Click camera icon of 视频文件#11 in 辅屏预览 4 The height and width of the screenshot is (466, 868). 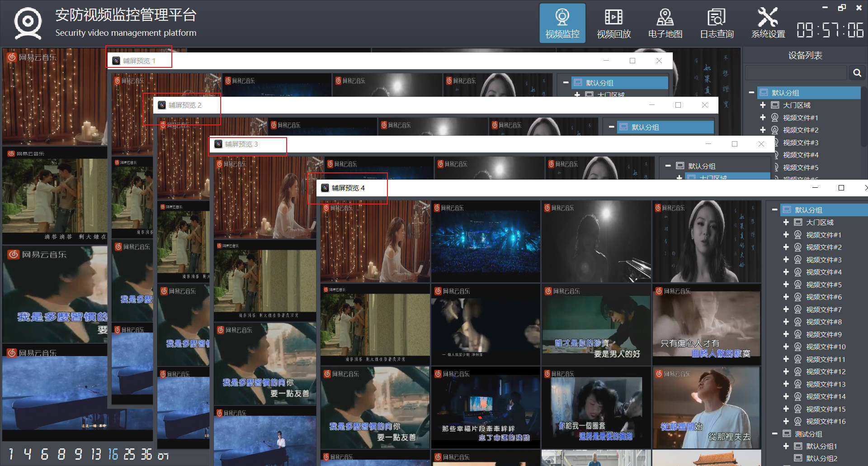pyautogui.click(x=798, y=359)
